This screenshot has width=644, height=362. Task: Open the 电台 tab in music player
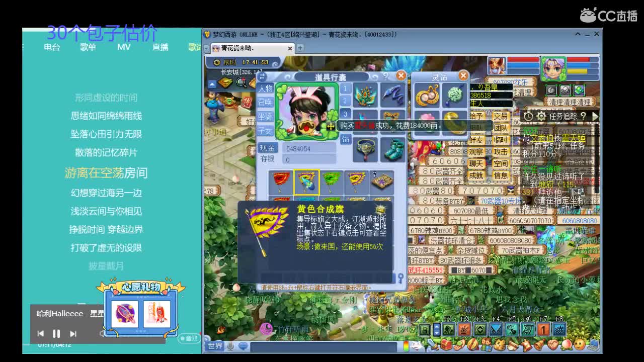52,47
